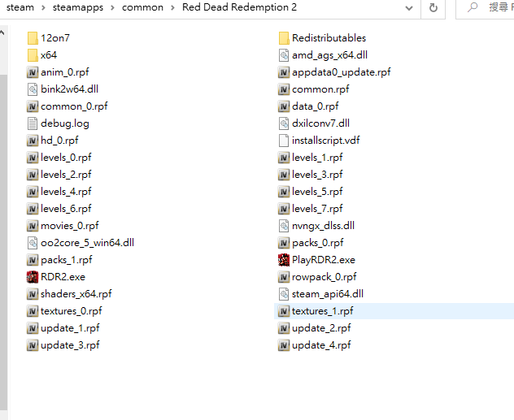Click the appdata0_update.rpf archive icon

coord(284,72)
